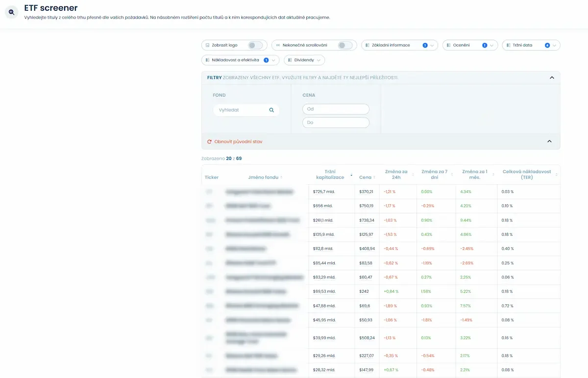Click the price cell $370,21

tap(366, 192)
